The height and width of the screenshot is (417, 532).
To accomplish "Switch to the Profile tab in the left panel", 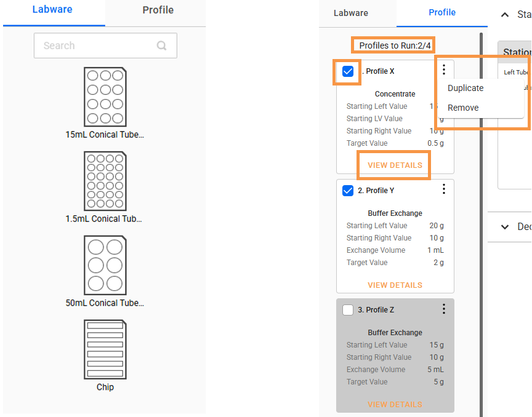I will 158,10.
